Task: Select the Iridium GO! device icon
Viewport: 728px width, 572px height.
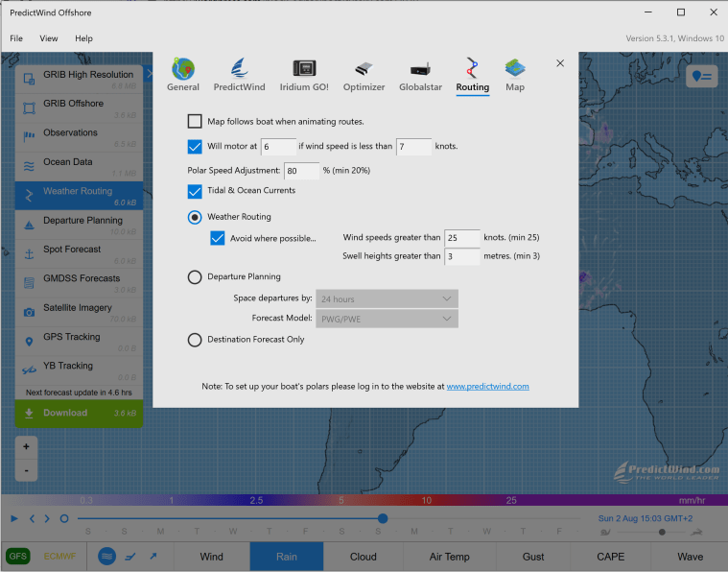Action: pyautogui.click(x=304, y=69)
